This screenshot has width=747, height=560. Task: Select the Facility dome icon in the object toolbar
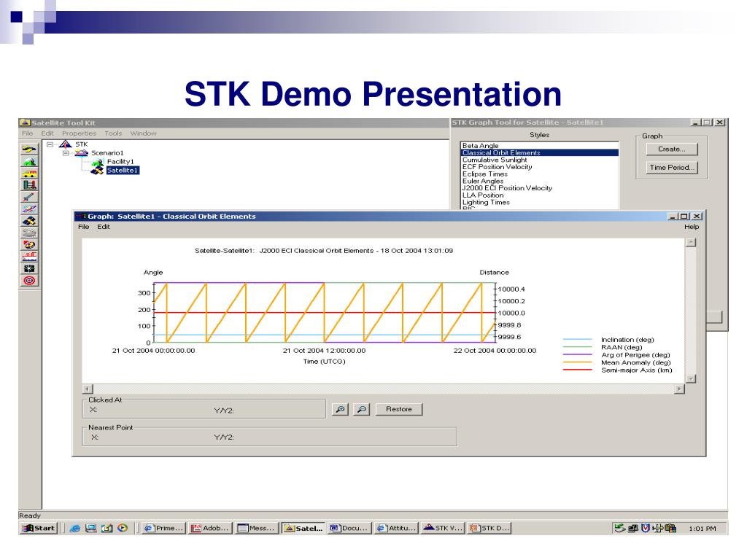pyautogui.click(x=29, y=161)
